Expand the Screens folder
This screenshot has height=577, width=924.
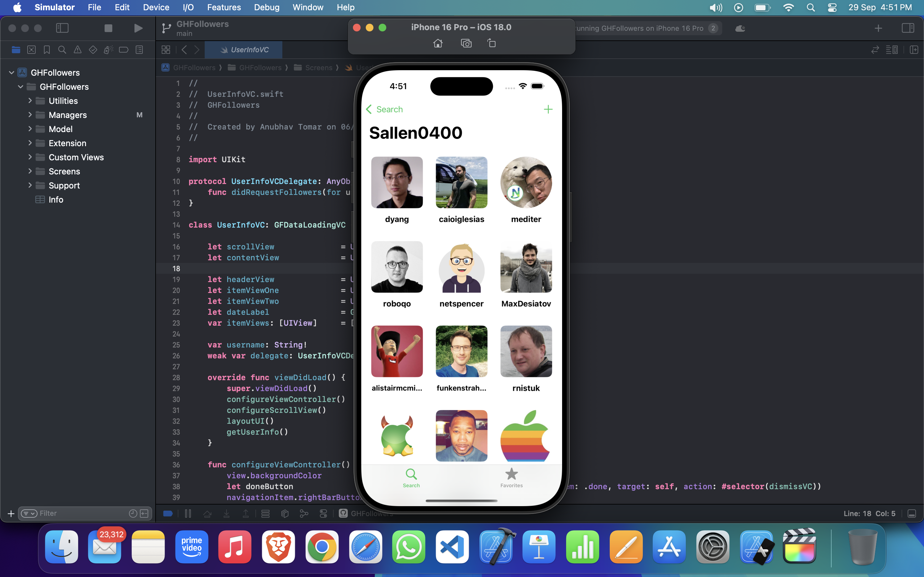click(x=30, y=171)
